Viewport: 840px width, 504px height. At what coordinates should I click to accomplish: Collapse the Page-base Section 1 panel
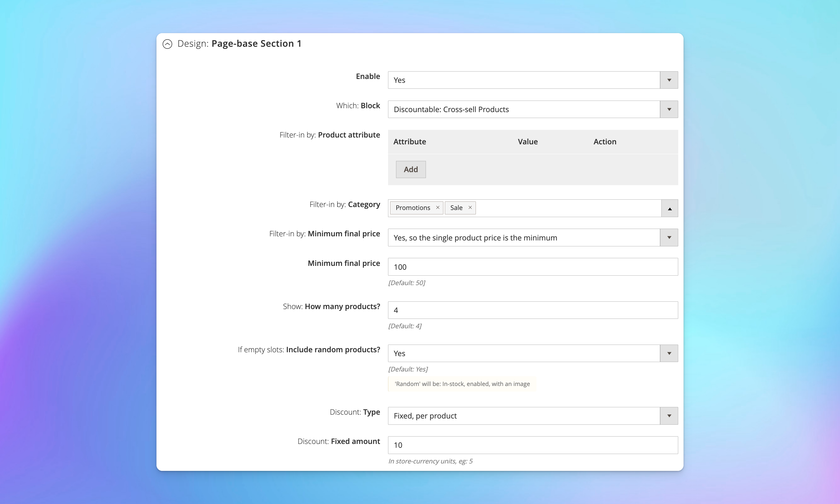pos(167,44)
